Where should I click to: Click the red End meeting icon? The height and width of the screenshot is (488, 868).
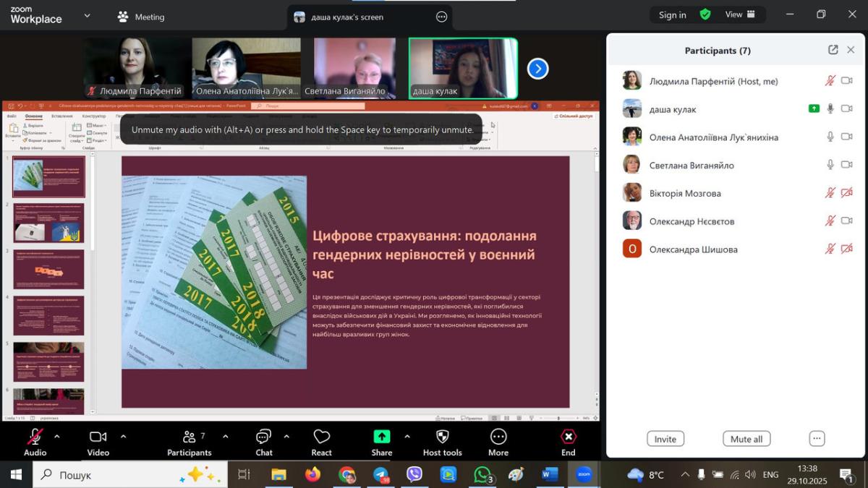569,437
